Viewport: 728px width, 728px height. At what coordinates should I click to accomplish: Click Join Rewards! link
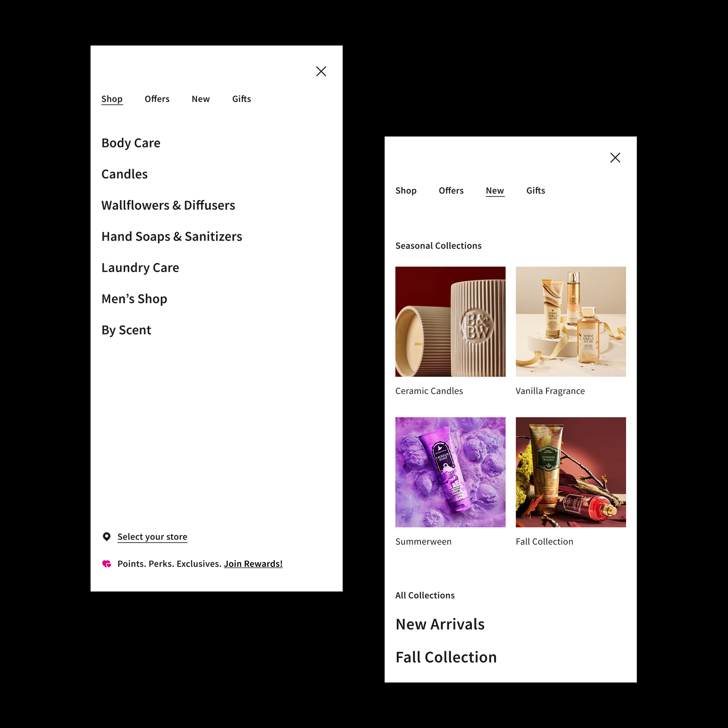pyautogui.click(x=253, y=564)
